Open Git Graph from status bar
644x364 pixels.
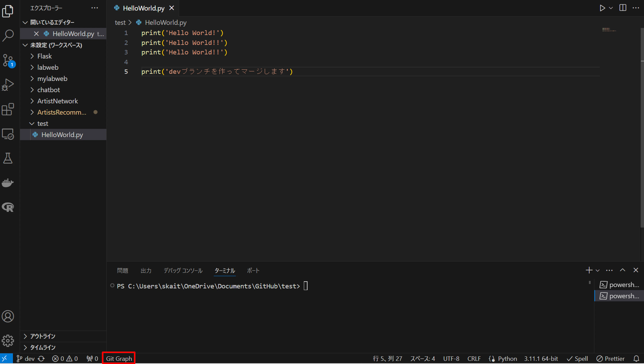tap(119, 359)
